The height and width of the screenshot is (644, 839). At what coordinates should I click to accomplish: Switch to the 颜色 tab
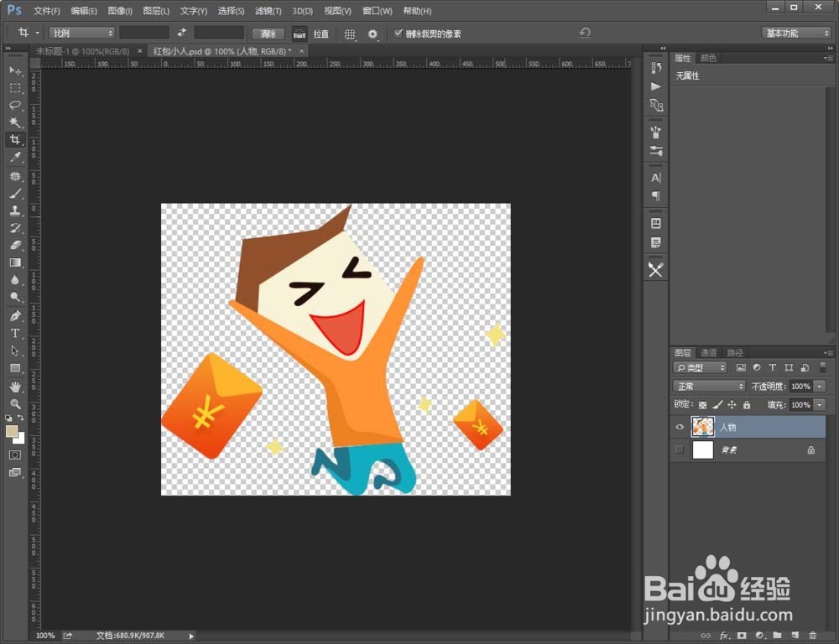coord(708,58)
